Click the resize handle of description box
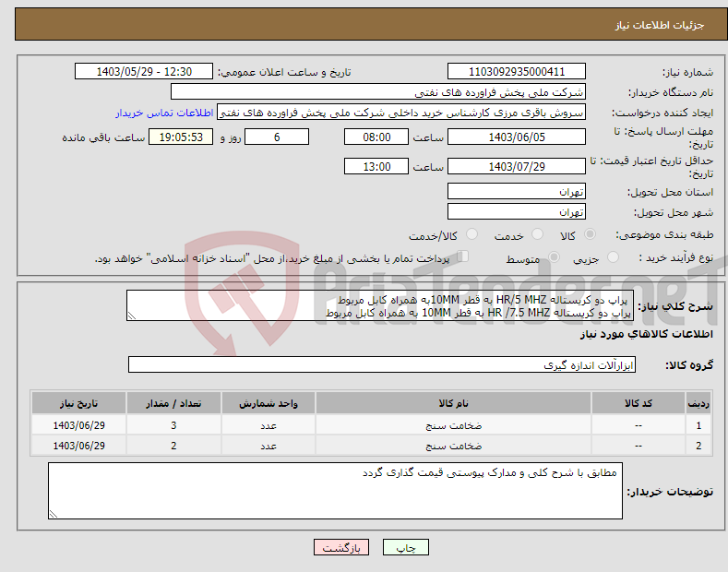This screenshot has width=728, height=572. 132,316
